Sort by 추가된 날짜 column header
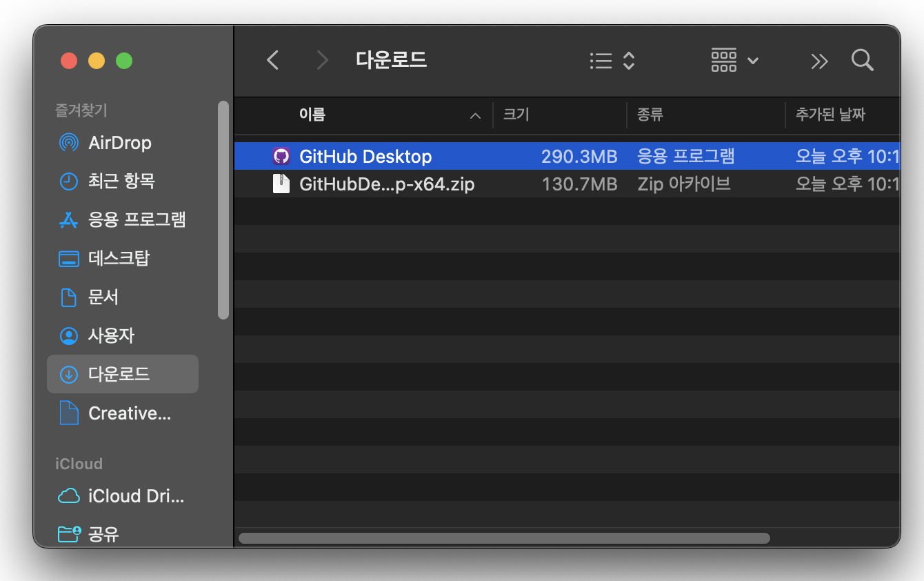The image size is (924, 581). [x=830, y=115]
